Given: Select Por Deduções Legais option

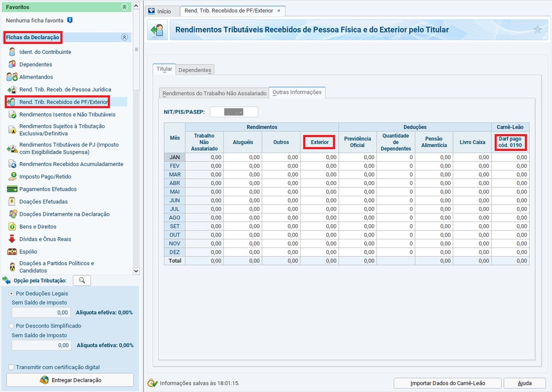Looking at the screenshot, I should 11,293.
